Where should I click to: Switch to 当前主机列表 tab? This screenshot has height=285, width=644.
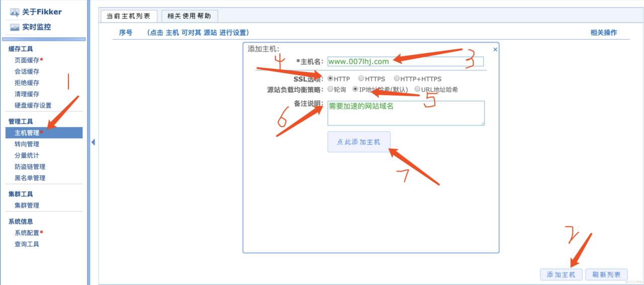(x=128, y=16)
